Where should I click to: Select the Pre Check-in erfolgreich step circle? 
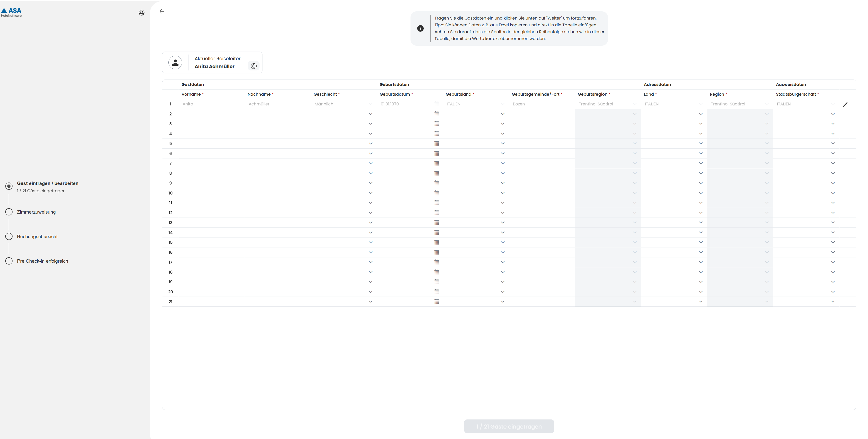coord(9,261)
